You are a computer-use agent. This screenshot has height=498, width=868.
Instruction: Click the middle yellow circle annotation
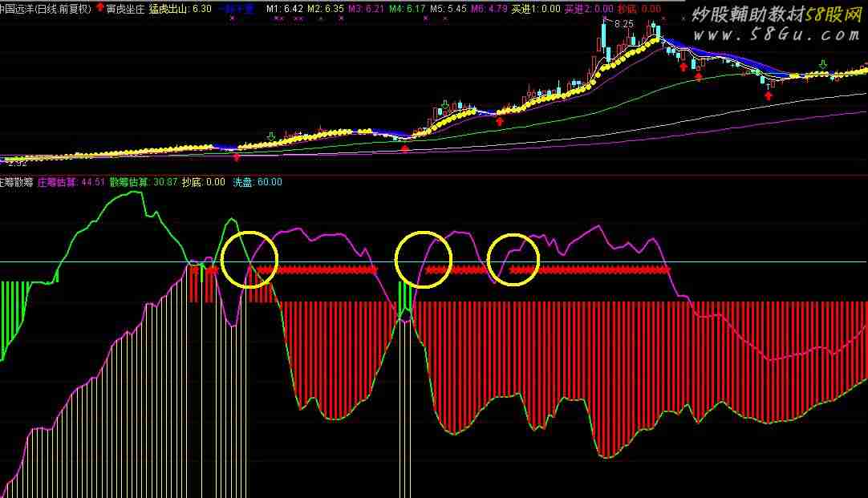point(424,259)
